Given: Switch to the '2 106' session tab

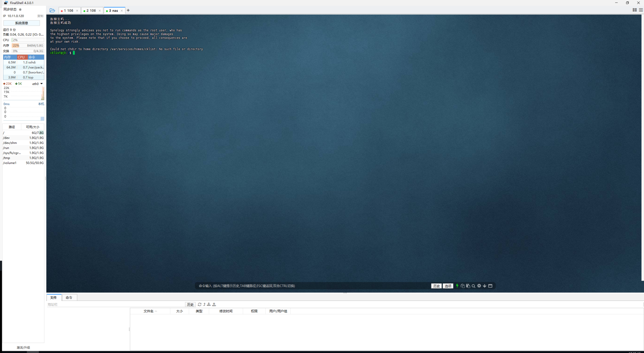Looking at the screenshot, I should pyautogui.click(x=91, y=10).
